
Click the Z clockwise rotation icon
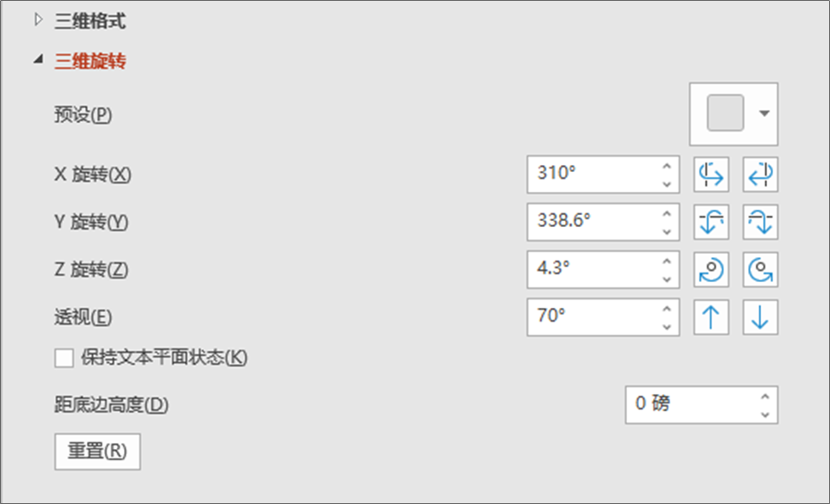(711, 270)
